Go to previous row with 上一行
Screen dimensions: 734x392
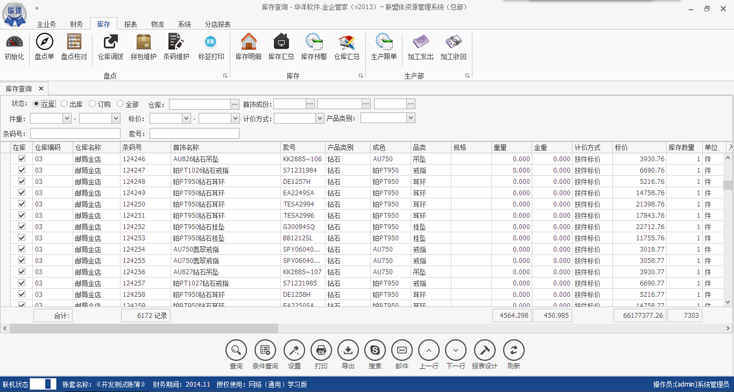[429, 350]
